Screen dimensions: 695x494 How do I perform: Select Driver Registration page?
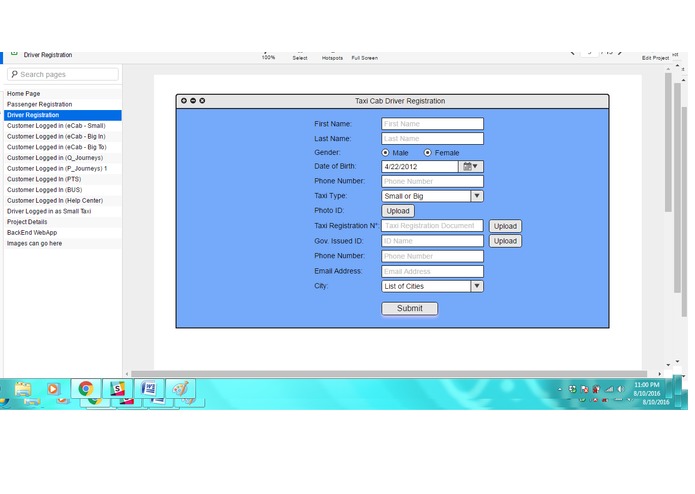click(x=62, y=115)
